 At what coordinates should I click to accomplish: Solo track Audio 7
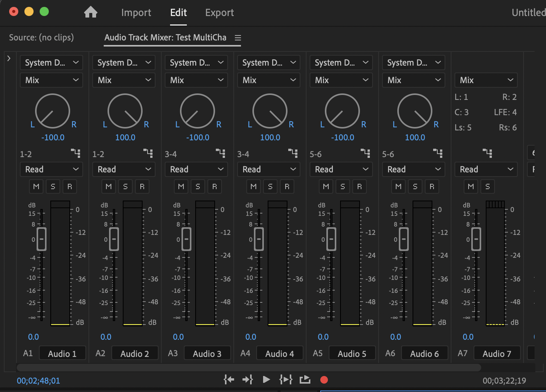coord(488,186)
